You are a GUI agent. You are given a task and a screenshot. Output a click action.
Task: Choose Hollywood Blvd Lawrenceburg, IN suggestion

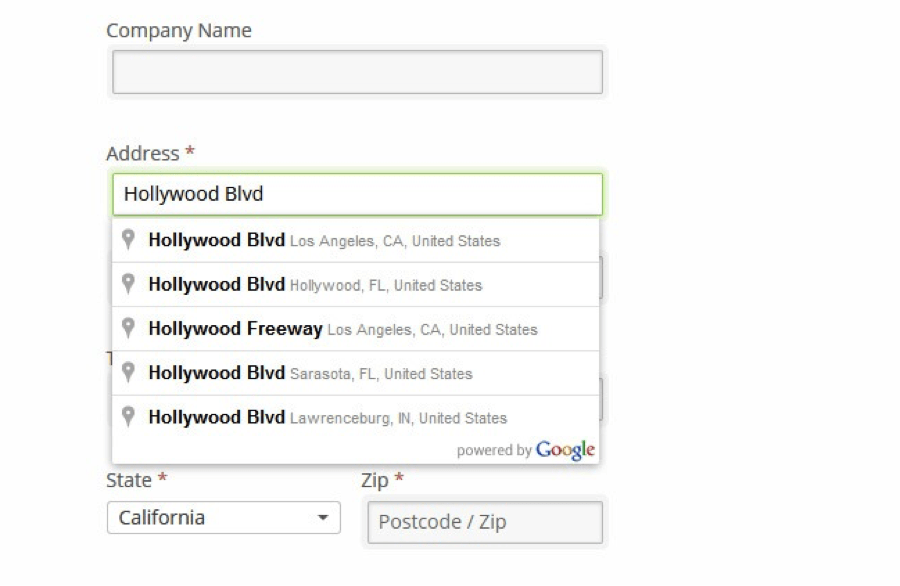click(355, 417)
